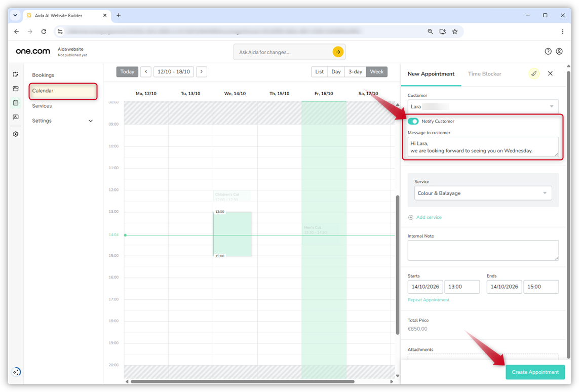The image size is (579, 392).
Task: Reload the page in the browser
Action: (x=44, y=32)
